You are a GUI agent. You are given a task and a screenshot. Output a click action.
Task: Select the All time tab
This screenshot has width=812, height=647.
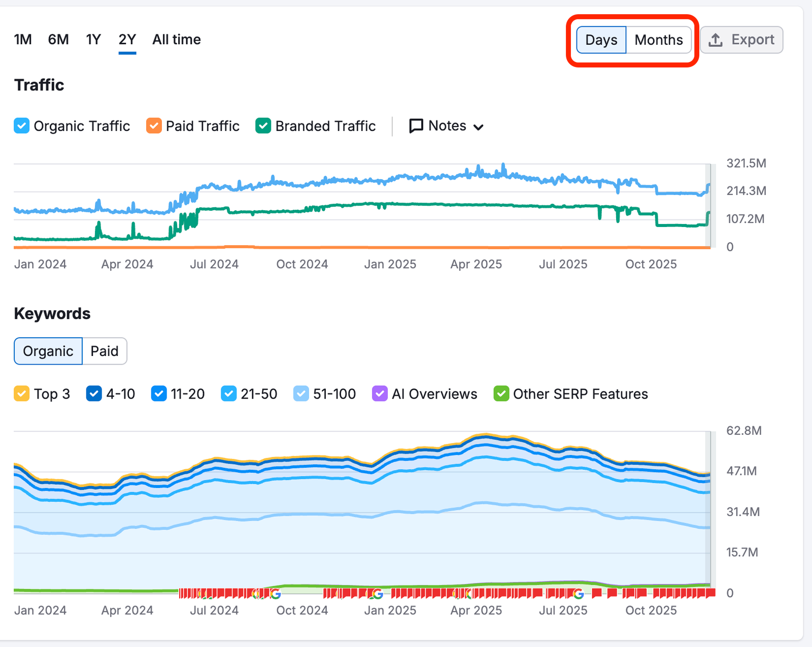[x=176, y=40]
